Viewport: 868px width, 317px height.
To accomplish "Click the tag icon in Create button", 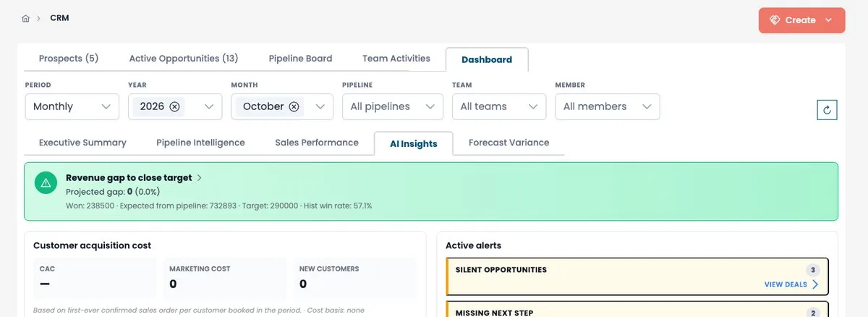I will click(775, 20).
